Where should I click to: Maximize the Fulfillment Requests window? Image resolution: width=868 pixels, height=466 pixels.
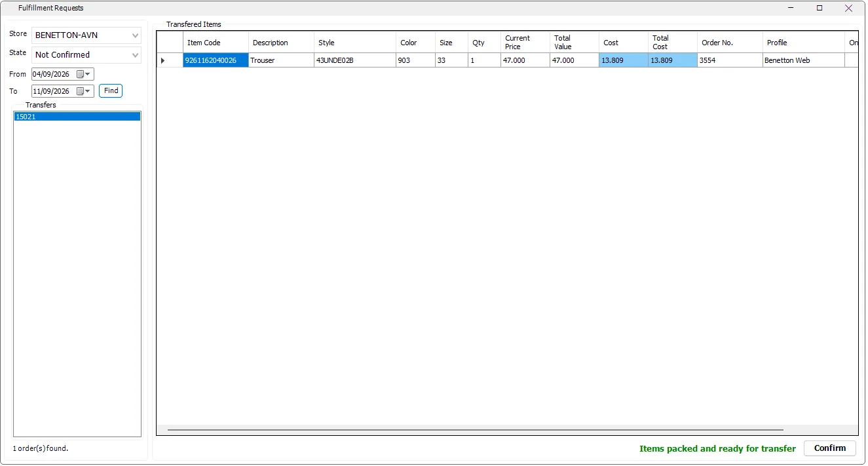[820, 9]
